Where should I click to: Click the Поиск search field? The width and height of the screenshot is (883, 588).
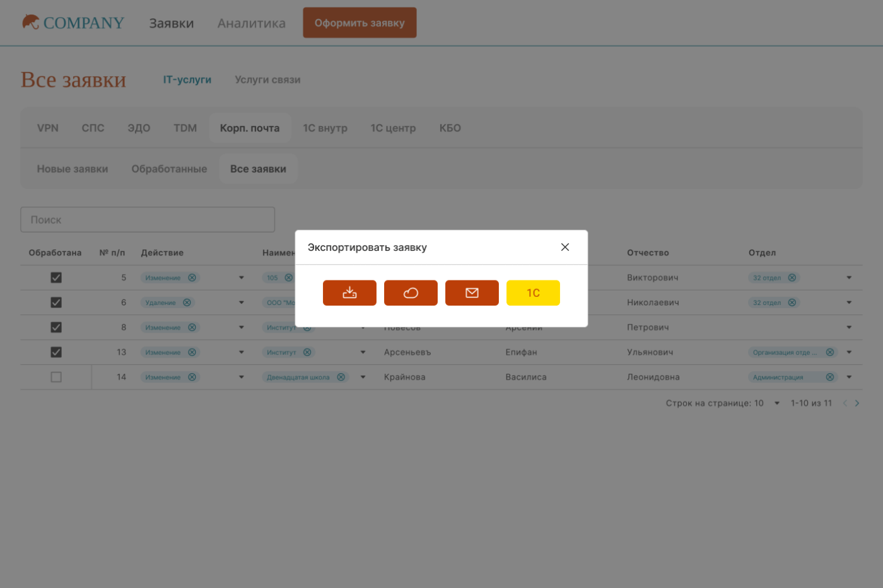(x=148, y=220)
